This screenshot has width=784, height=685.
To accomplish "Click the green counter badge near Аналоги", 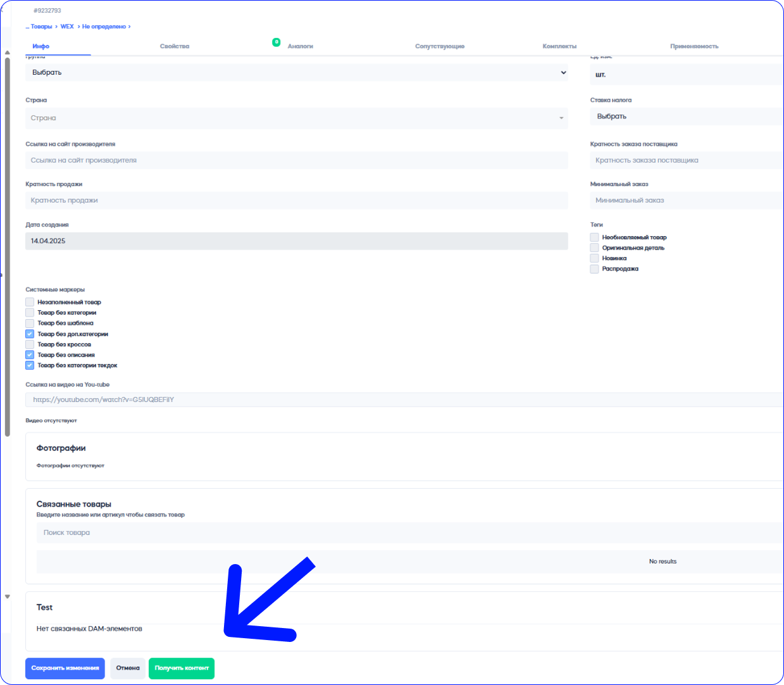I will [x=276, y=42].
